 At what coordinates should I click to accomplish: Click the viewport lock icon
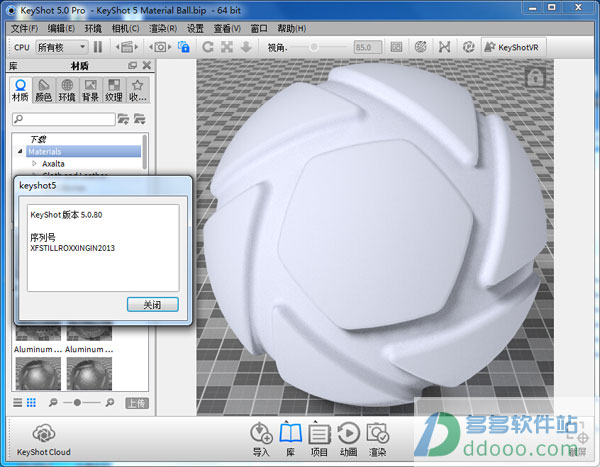point(535,78)
